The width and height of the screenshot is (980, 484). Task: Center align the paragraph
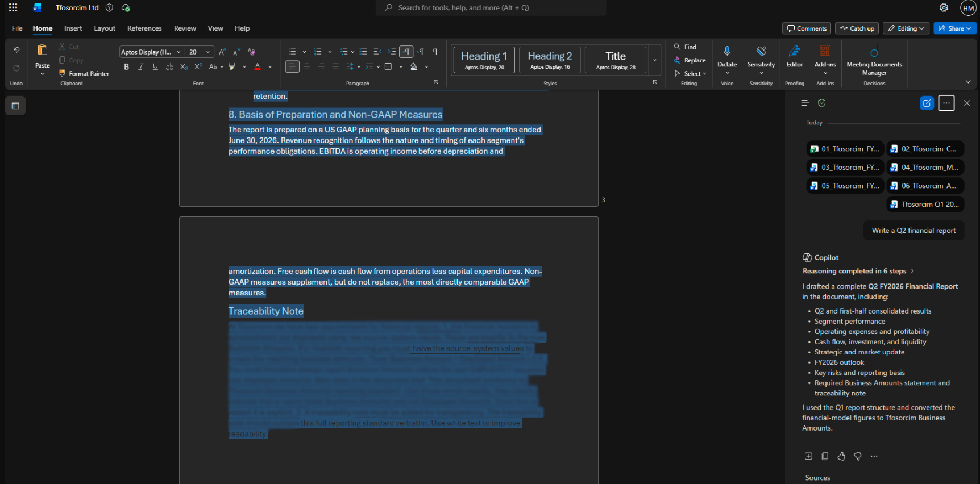click(307, 67)
